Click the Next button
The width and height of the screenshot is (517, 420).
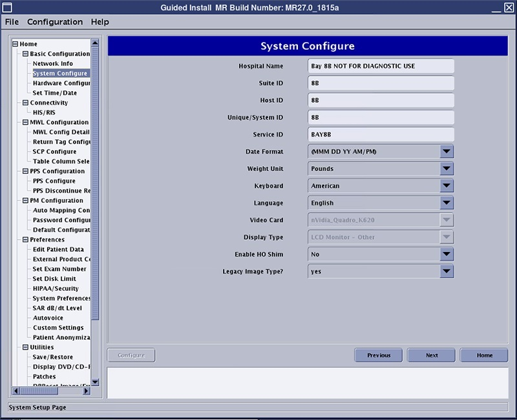[431, 355]
